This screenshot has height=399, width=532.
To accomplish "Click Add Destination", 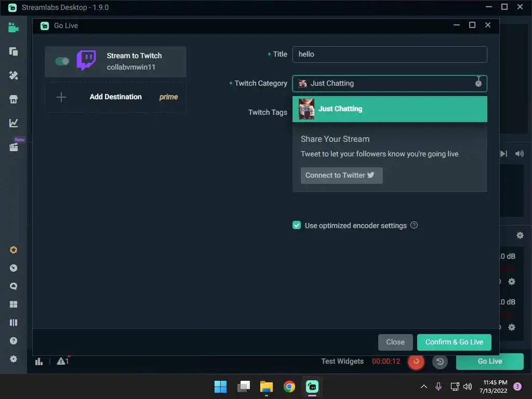I will (115, 97).
